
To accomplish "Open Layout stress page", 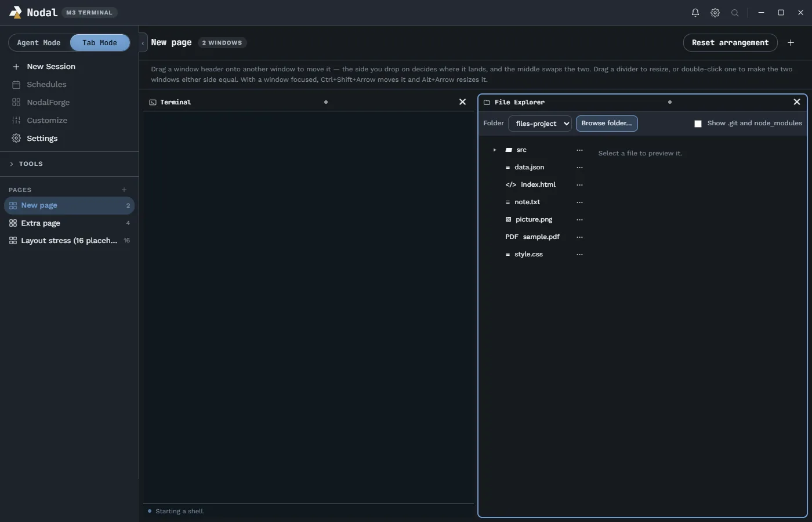I will (69, 241).
